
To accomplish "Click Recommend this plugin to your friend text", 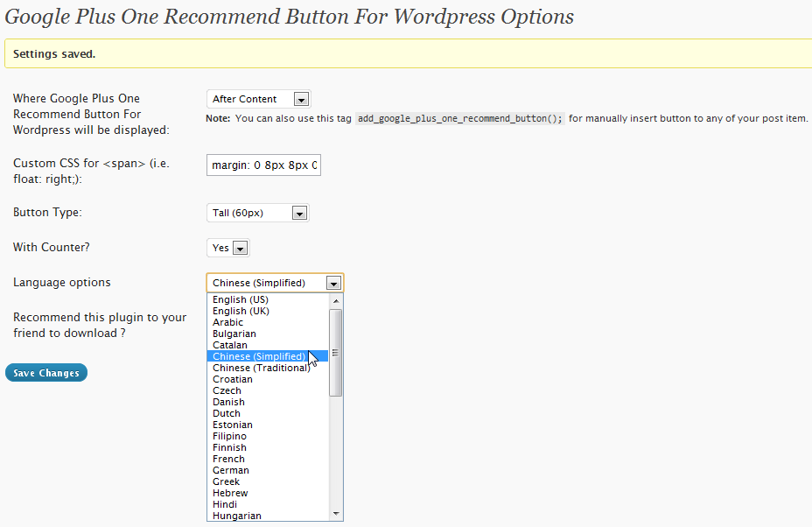I will click(100, 325).
